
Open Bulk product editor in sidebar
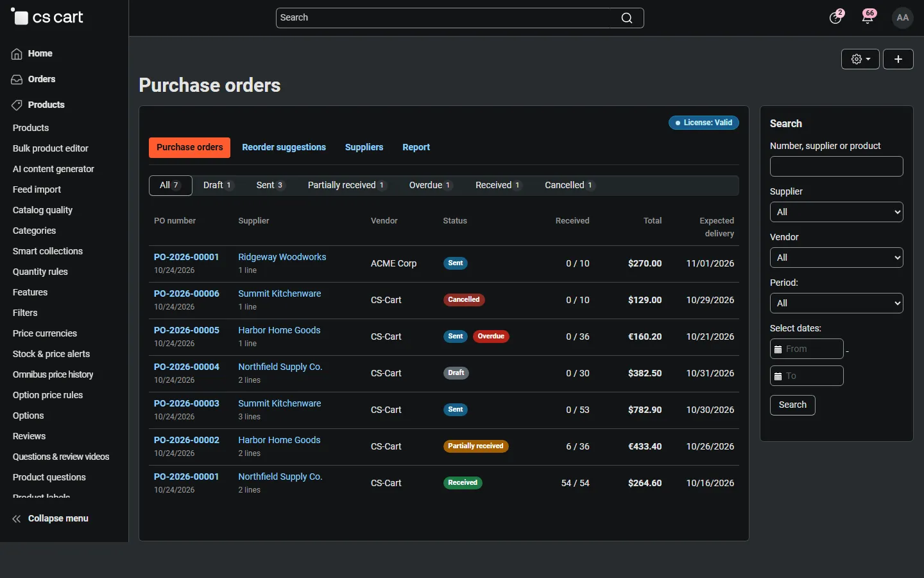pos(51,149)
